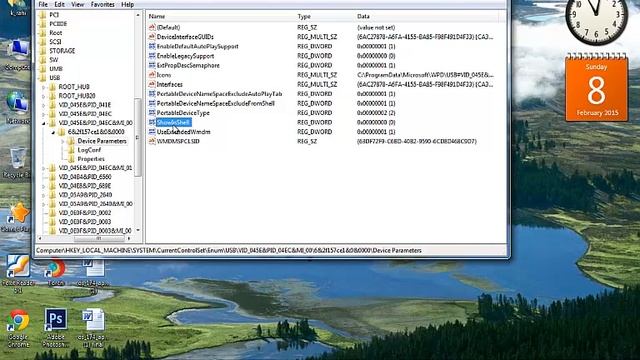Screen dimensions: 640x360
Task: Click the PortableDeviceType data 0x00000002 (2)
Action: 376,113
